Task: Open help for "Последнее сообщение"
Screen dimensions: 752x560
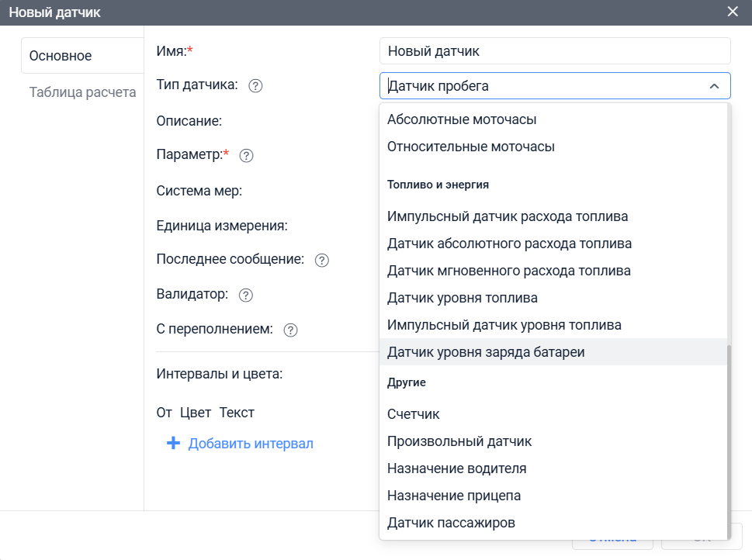Action: [321, 261]
